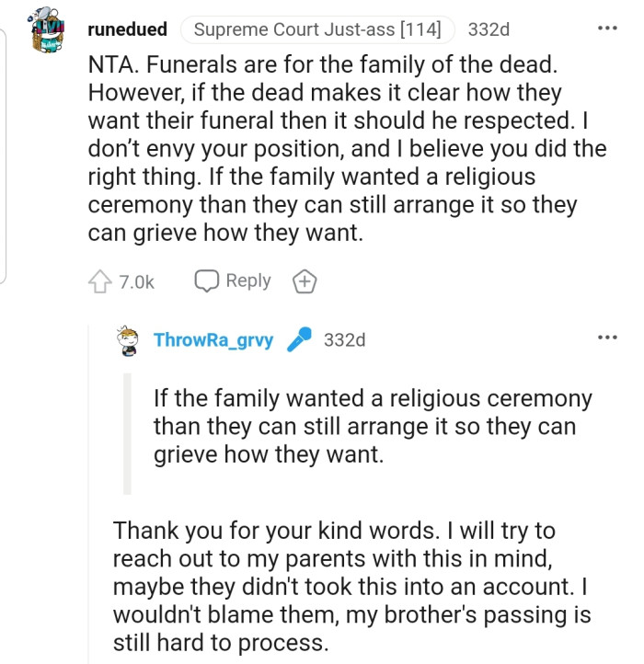Click ThrowRa_grvy's snoo avatar
Image resolution: width=644 pixels, height=664 pixels.
130,340
